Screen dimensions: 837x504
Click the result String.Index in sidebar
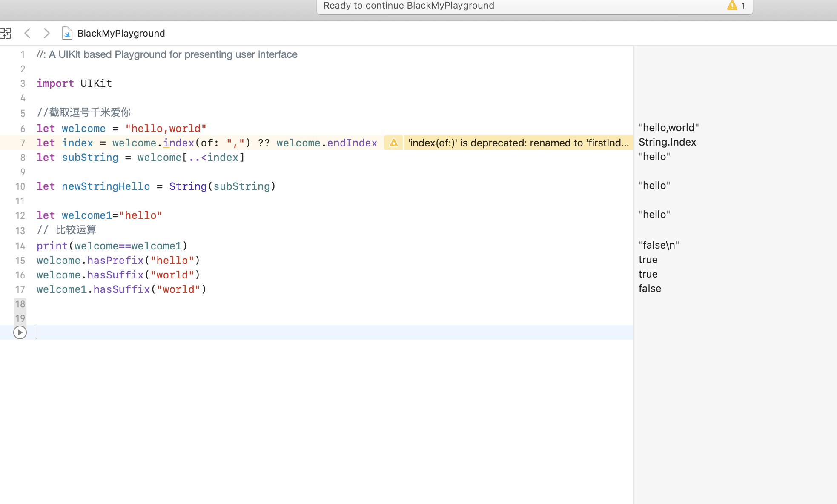click(x=667, y=142)
